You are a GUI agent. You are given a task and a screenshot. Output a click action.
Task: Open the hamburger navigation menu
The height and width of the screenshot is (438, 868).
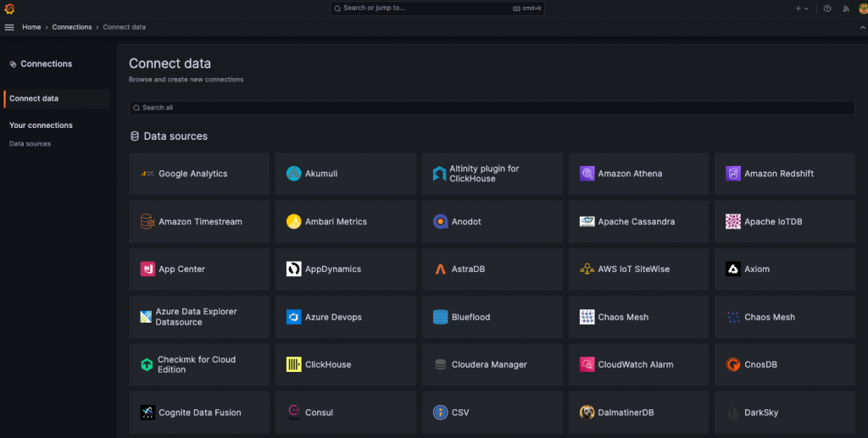coord(9,27)
